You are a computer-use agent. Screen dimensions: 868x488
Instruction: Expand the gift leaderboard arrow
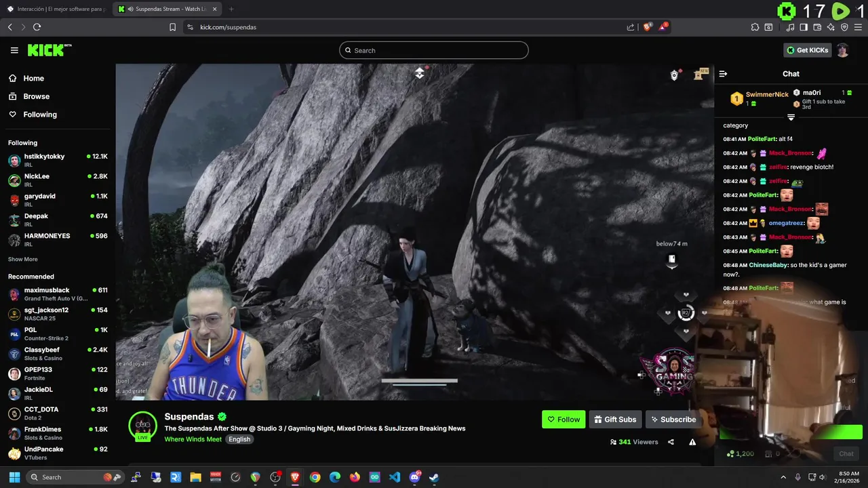(791, 117)
